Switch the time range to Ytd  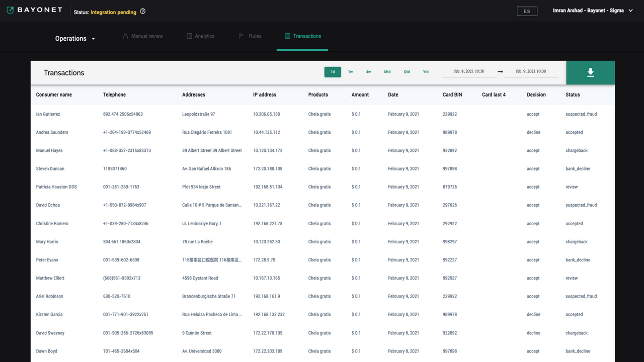426,72
